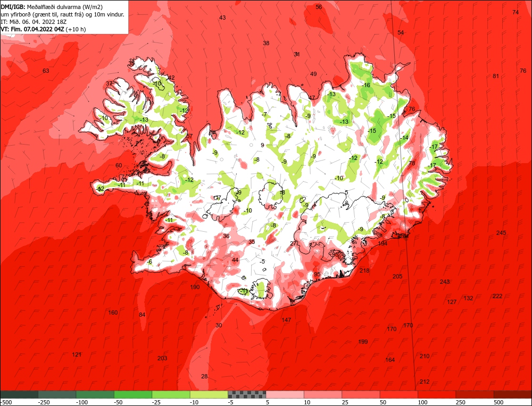This screenshot has height=406, width=532.
Task: Click the '74' value in the top-right corner
Action: point(516,12)
